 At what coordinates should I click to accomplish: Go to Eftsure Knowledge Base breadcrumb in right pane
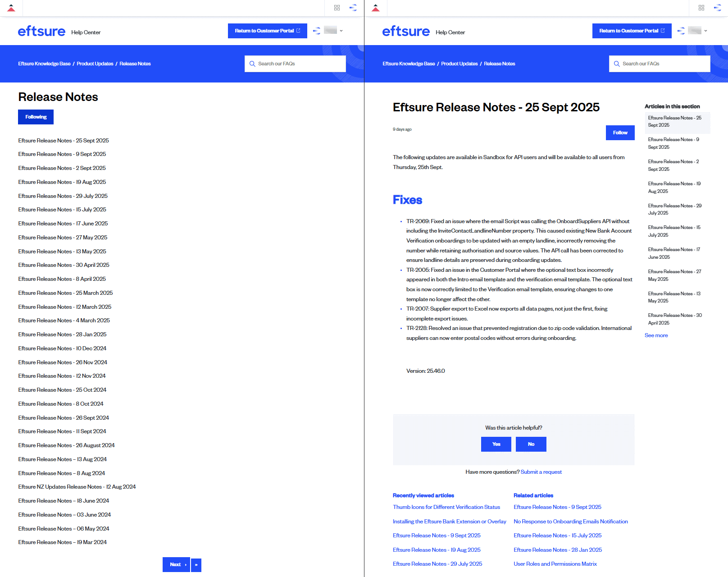pyautogui.click(x=409, y=64)
